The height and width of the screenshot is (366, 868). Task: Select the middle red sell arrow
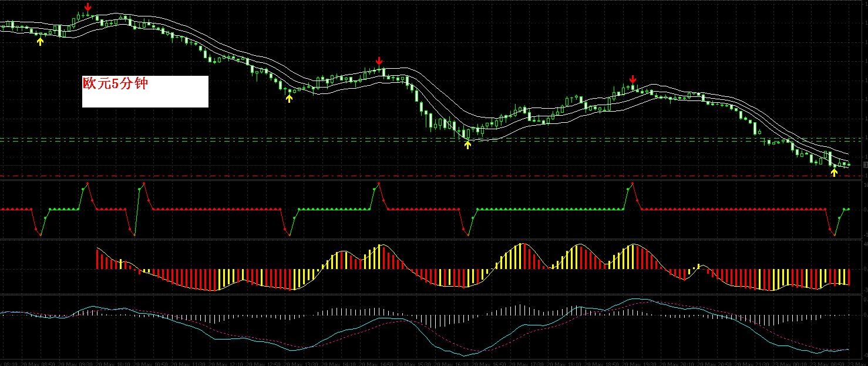[379, 61]
